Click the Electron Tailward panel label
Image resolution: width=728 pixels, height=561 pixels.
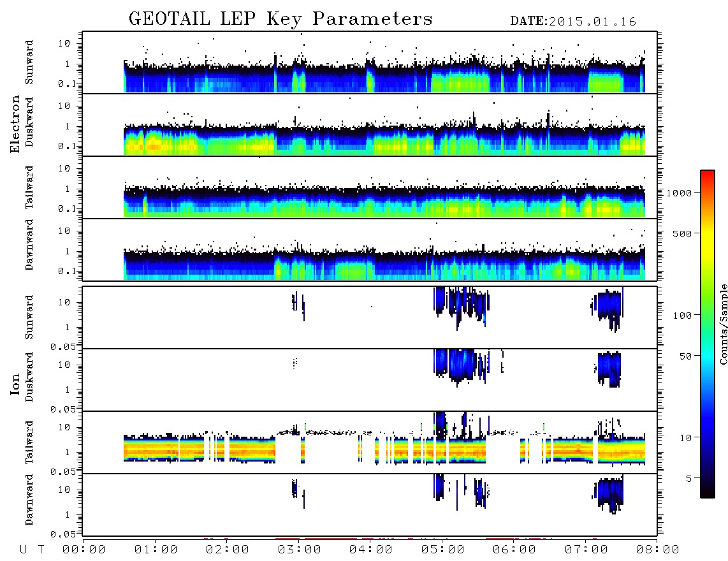click(x=29, y=187)
